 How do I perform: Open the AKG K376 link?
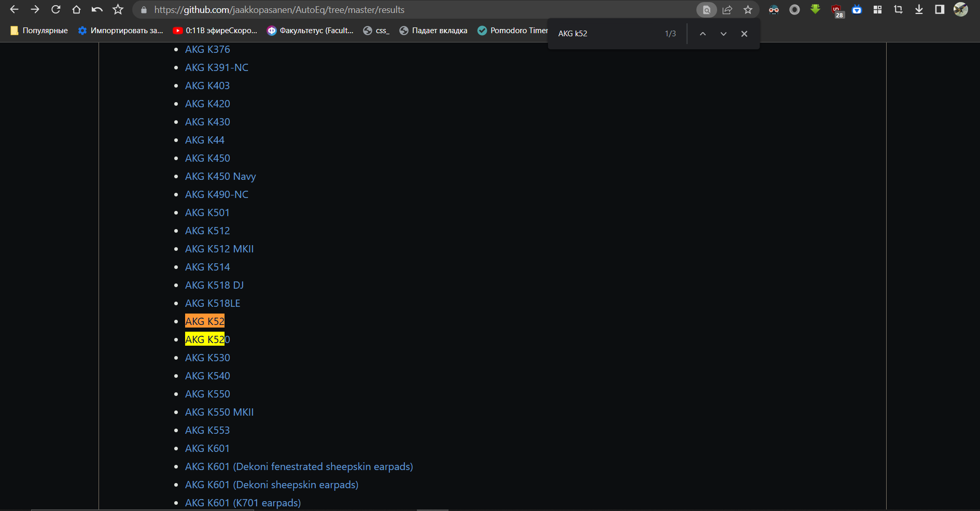point(207,49)
